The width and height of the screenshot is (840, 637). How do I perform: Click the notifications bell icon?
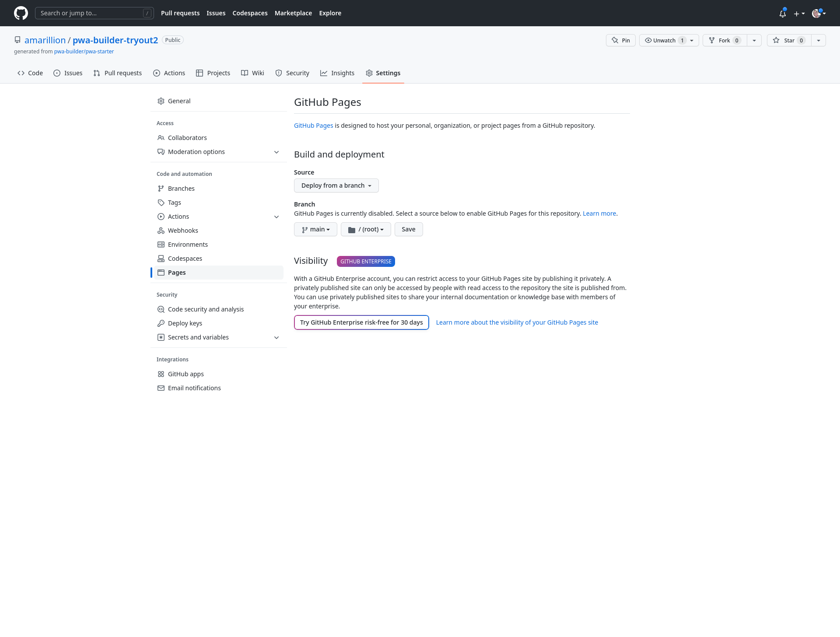(x=782, y=14)
